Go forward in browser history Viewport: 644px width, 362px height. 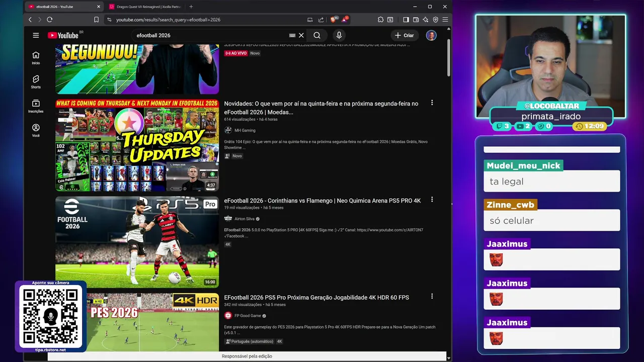pyautogui.click(x=39, y=20)
